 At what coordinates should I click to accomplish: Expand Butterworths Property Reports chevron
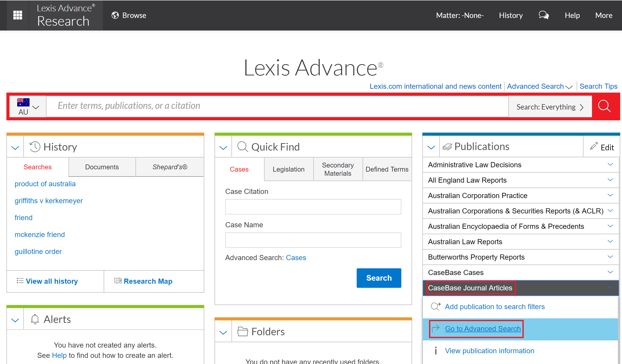pos(610,257)
